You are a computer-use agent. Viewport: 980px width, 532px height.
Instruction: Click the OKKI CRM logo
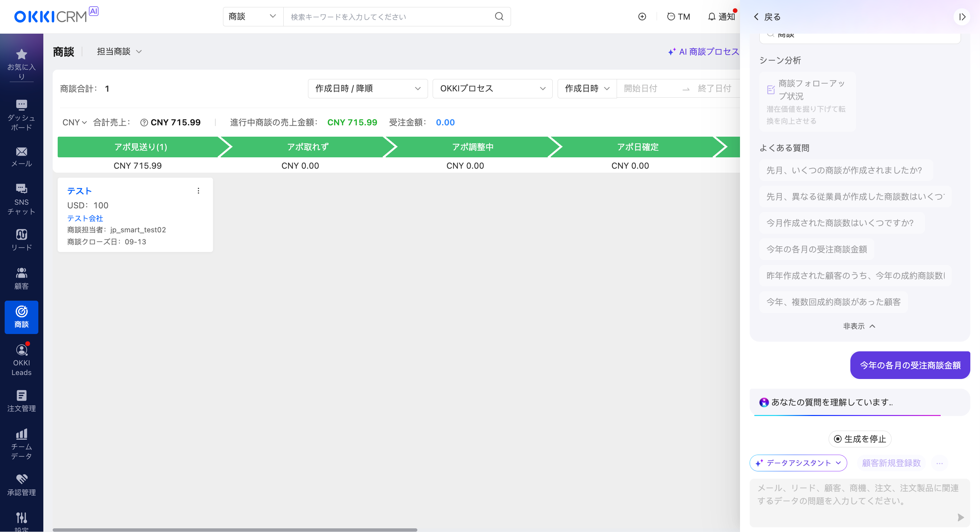pyautogui.click(x=56, y=16)
